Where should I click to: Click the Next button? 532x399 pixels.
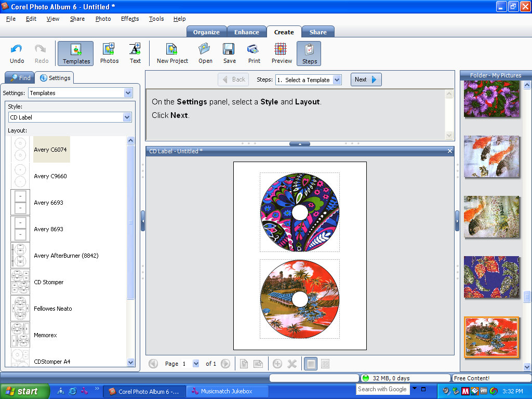(366, 79)
